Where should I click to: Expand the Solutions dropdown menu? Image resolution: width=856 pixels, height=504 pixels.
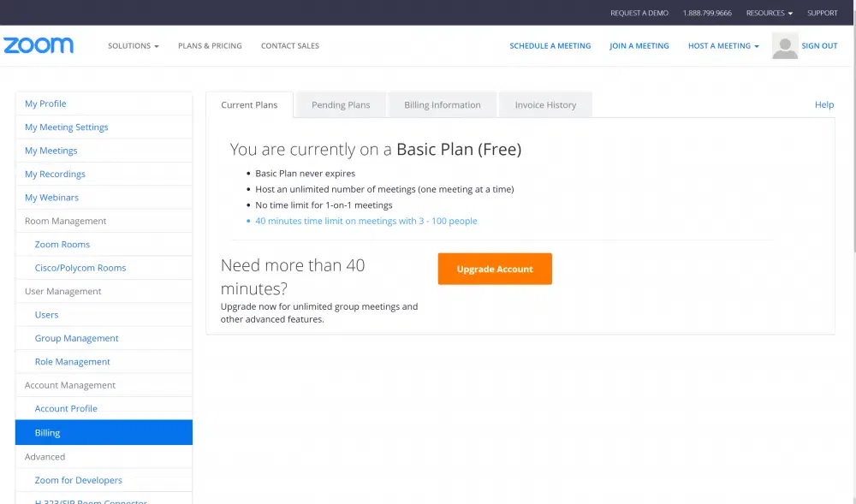(133, 46)
